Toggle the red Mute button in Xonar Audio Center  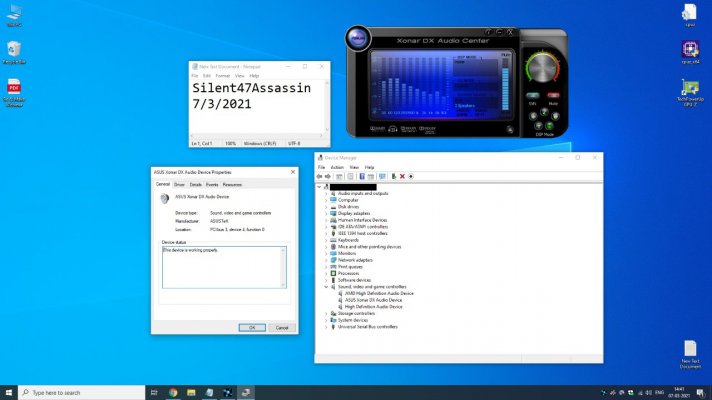553,96
